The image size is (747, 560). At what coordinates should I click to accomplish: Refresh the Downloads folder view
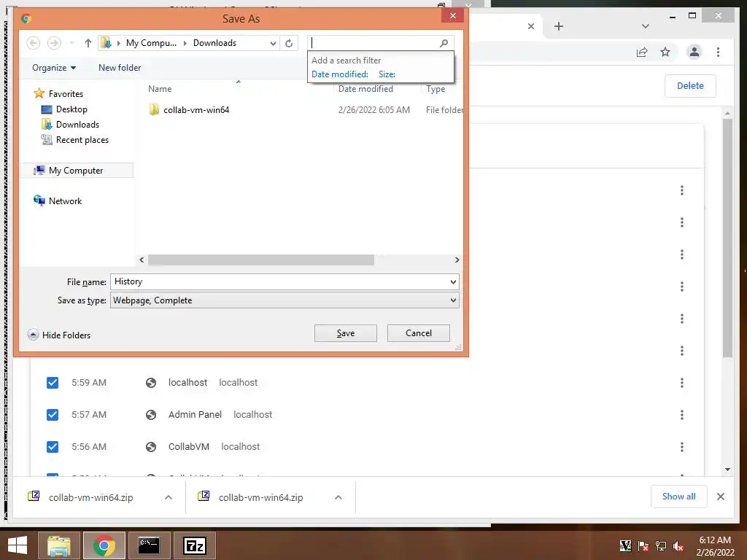click(x=289, y=43)
